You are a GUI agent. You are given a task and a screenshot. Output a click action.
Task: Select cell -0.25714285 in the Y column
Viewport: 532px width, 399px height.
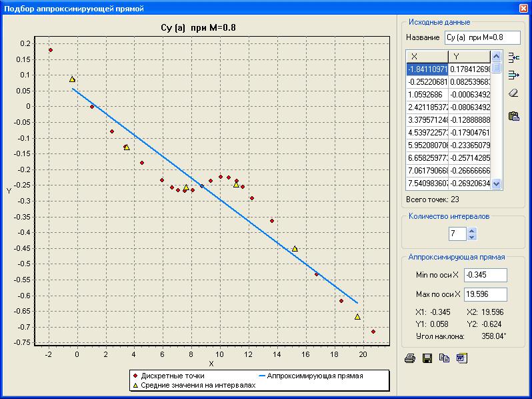(x=469, y=158)
